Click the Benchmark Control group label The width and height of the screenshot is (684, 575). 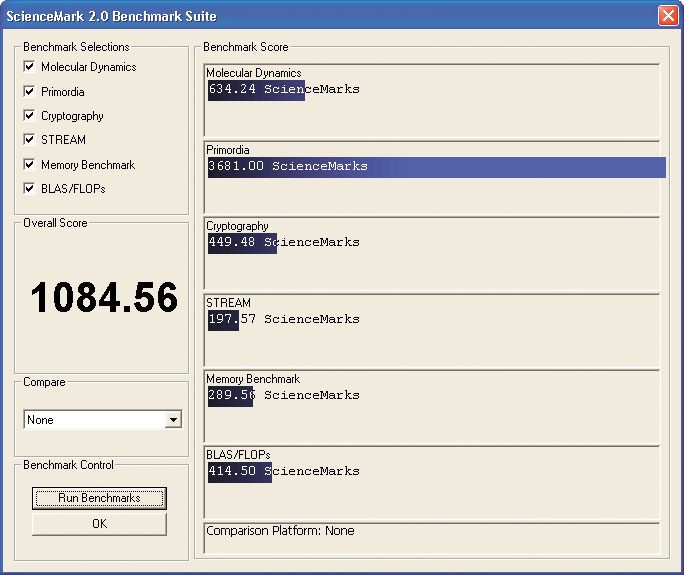68,465
